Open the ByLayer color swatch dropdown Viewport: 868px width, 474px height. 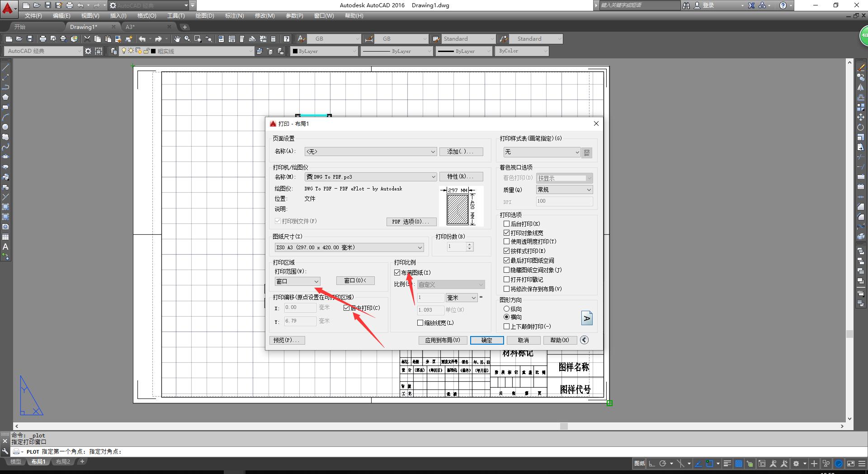point(324,51)
